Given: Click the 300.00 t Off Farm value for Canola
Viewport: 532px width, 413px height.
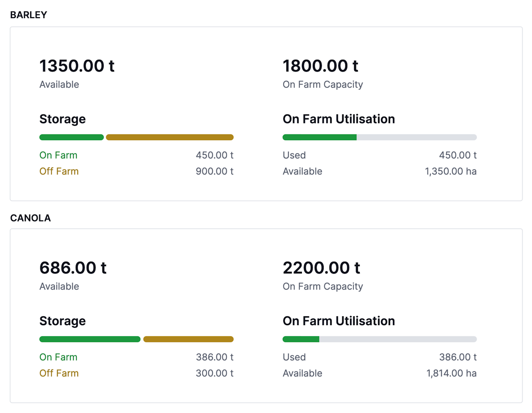Looking at the screenshot, I should (215, 373).
